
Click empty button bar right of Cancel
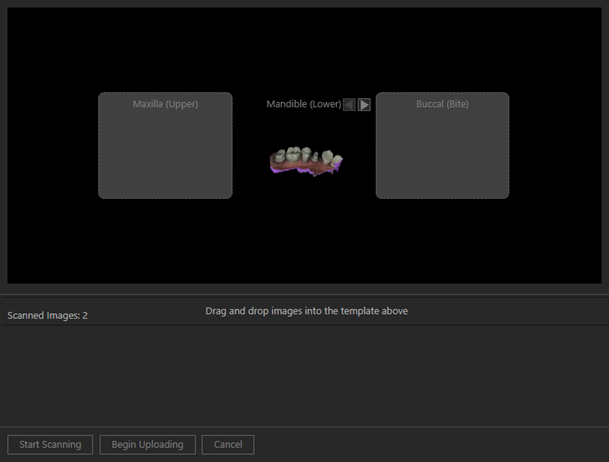click(430, 444)
